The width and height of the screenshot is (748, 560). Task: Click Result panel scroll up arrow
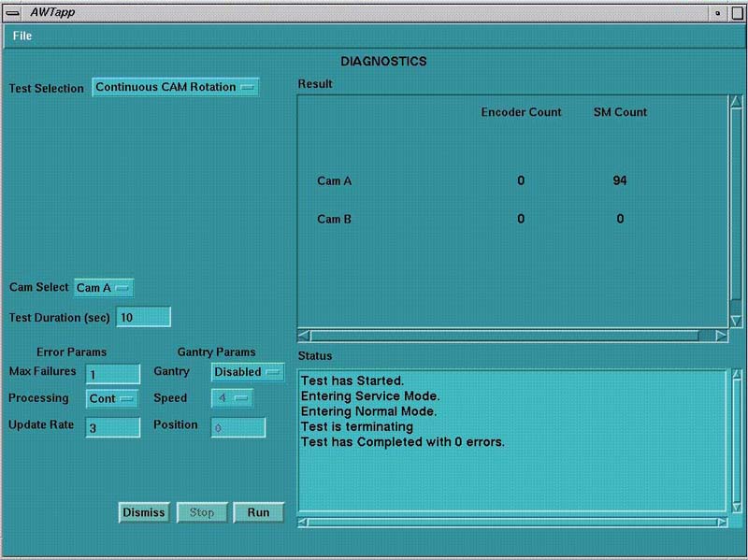[x=736, y=102]
